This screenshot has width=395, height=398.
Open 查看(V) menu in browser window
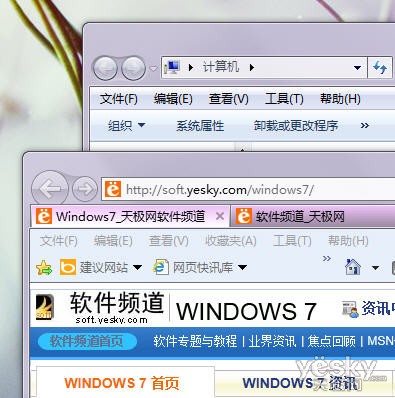click(168, 241)
